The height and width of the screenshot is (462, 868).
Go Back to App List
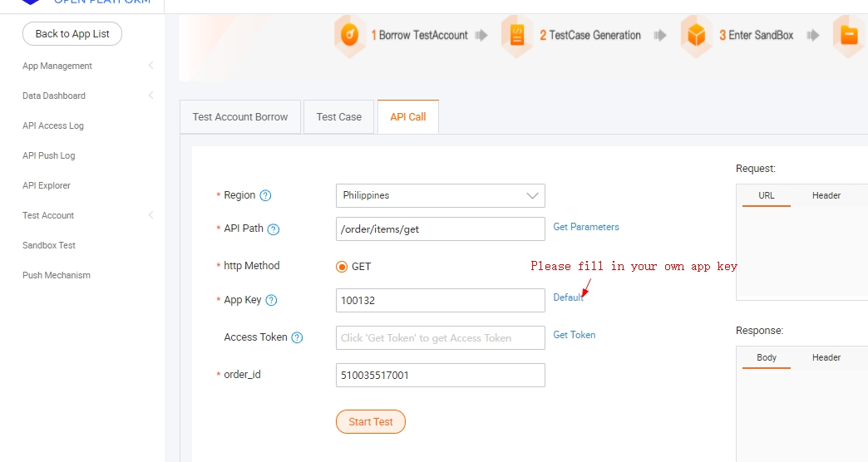tap(72, 34)
